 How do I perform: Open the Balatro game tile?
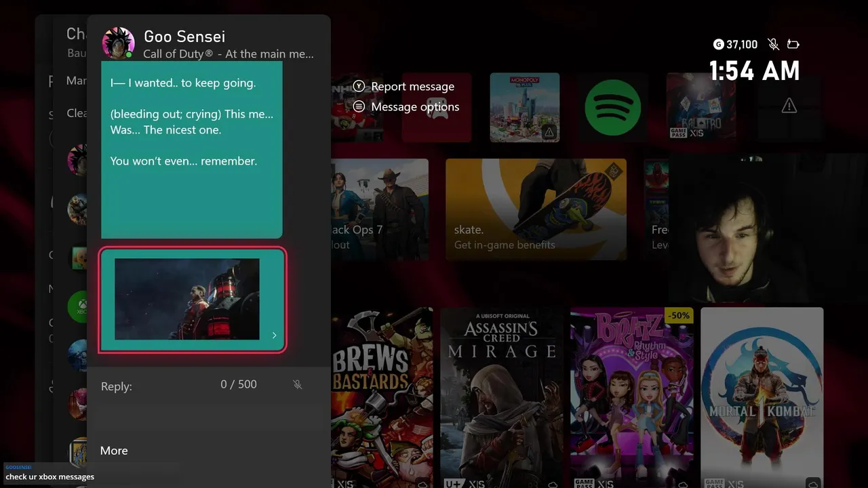tap(701, 106)
